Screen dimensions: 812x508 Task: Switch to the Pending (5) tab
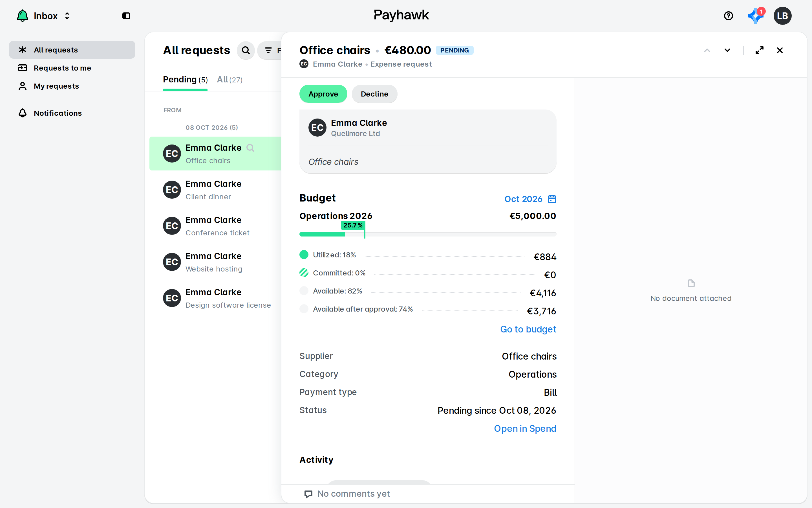pos(185,80)
